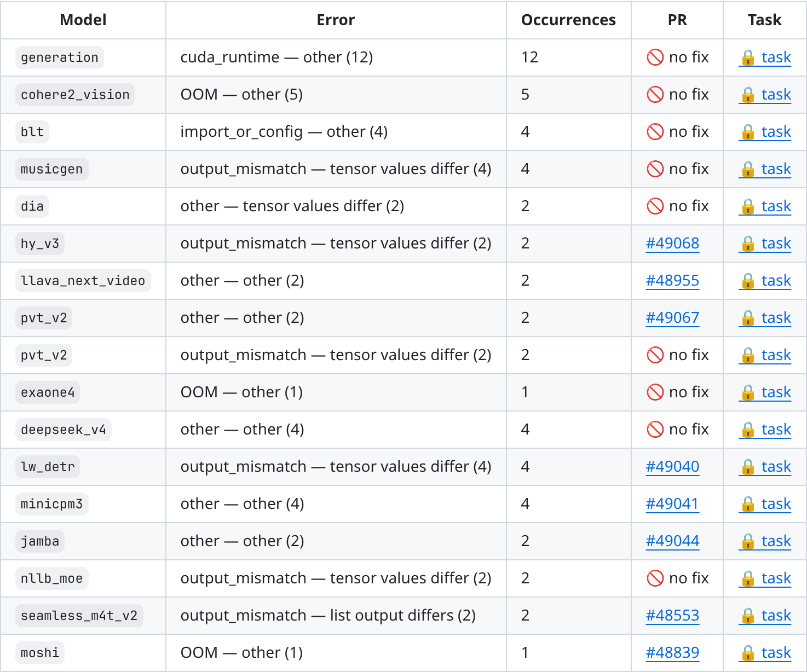
Task: Click the no-fix prohibited icon for exaone4
Action: [x=655, y=392]
